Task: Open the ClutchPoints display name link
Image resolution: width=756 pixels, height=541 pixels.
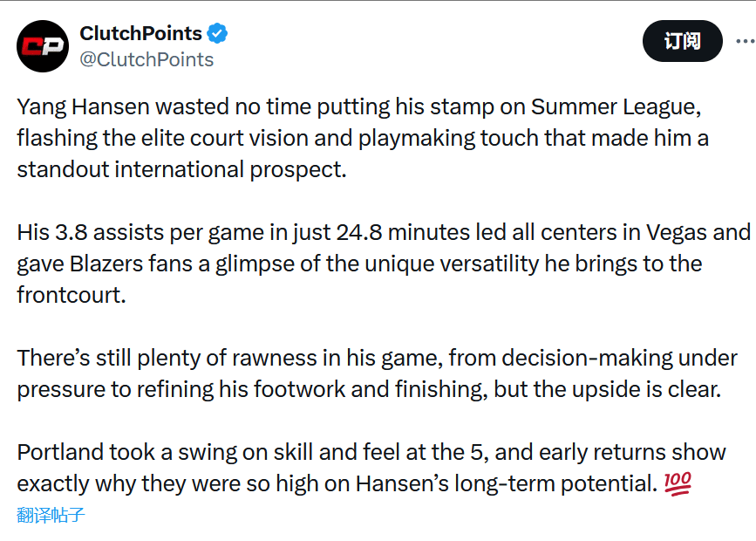Action: 140,34
